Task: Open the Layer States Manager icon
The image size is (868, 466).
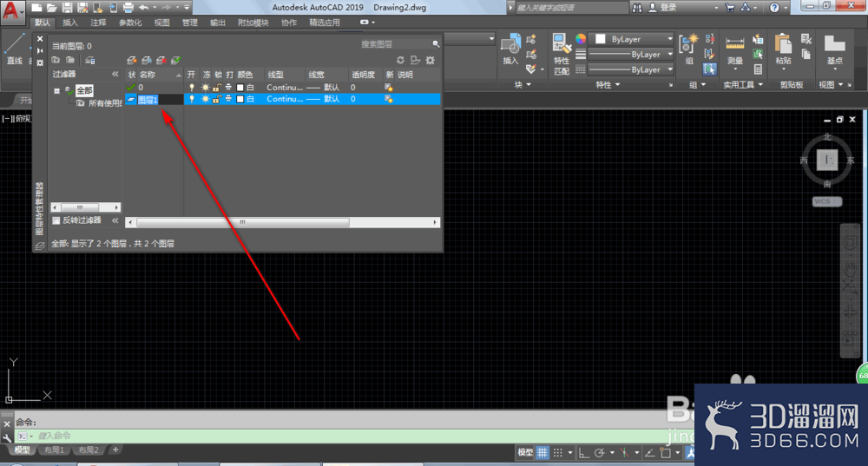Action: pos(89,60)
